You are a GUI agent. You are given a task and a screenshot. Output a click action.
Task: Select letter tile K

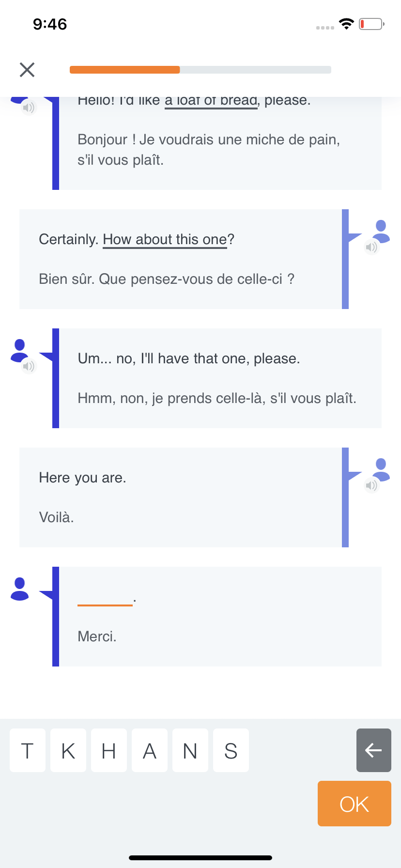[x=68, y=750]
